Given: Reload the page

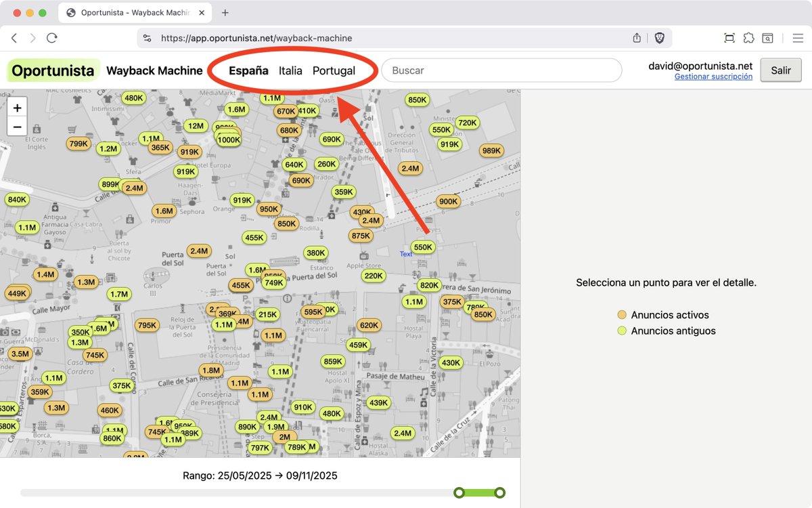Looking at the screenshot, I should (x=52, y=38).
